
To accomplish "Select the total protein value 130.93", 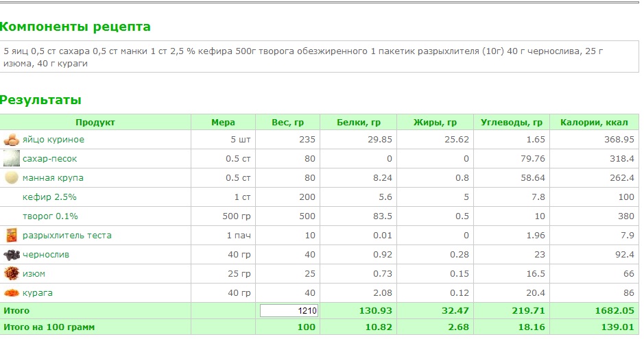I will click(375, 311).
